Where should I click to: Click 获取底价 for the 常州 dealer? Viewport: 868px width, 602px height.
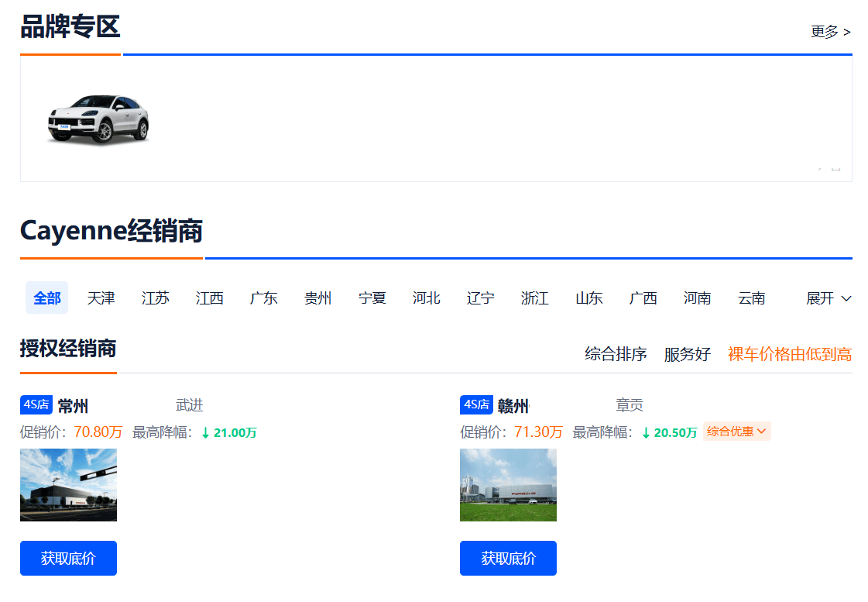point(68,558)
